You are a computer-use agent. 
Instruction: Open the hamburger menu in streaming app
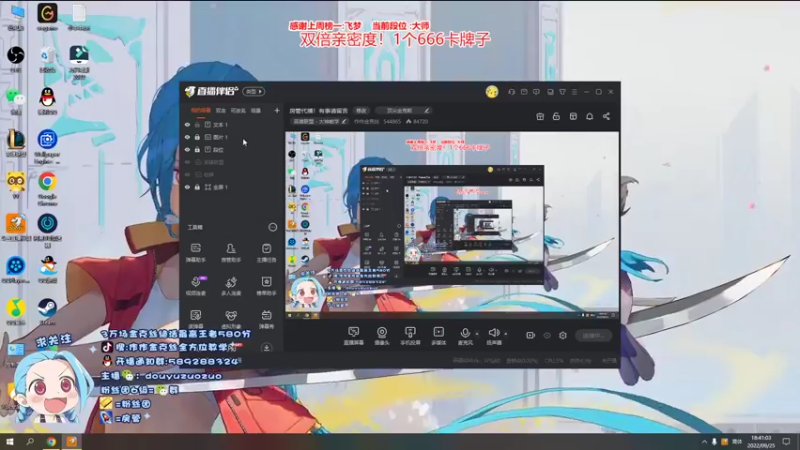pyautogui.click(x=574, y=92)
